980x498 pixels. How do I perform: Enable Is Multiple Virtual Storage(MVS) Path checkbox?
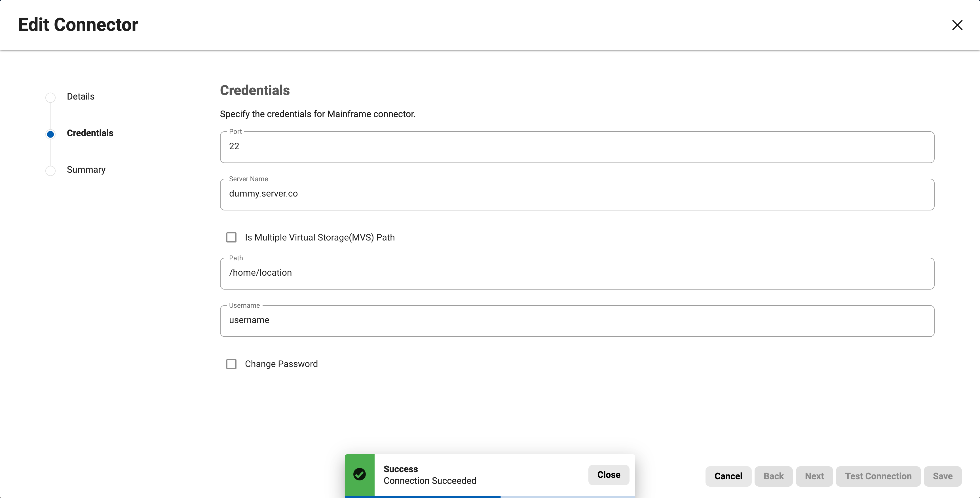231,237
